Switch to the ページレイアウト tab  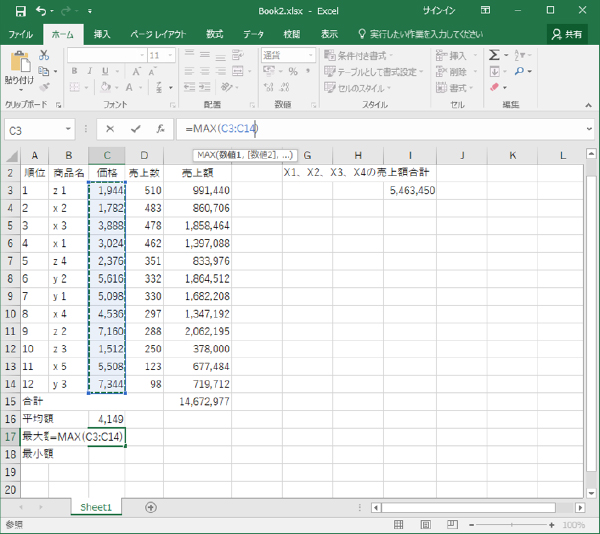158,34
